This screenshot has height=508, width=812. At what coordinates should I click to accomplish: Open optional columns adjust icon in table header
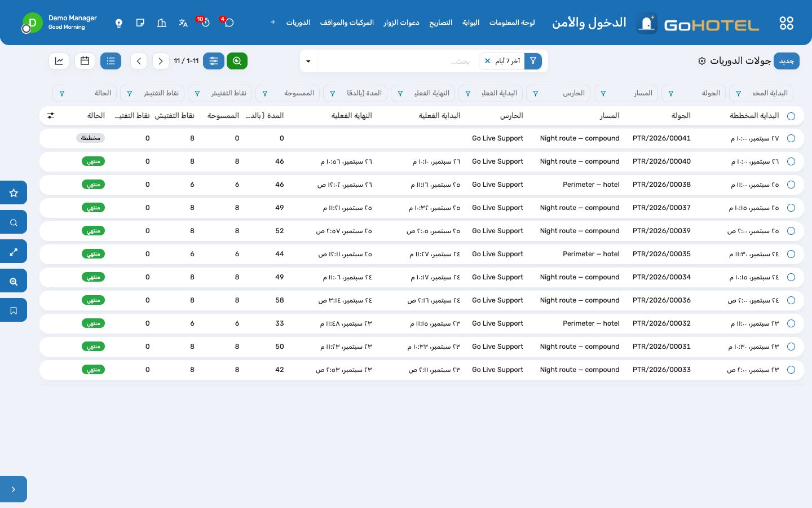tap(51, 116)
